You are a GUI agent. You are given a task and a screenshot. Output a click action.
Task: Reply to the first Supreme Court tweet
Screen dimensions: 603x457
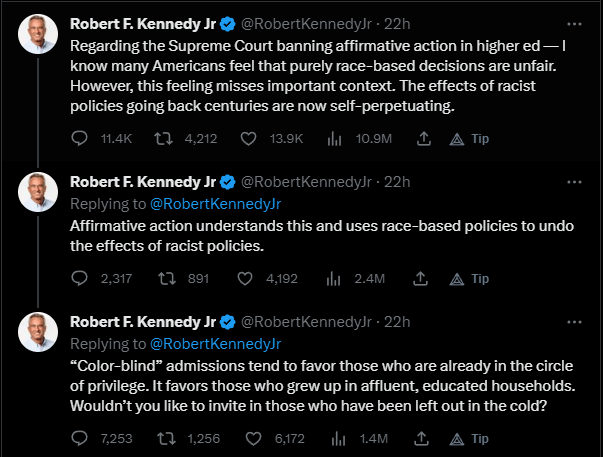coord(82,139)
